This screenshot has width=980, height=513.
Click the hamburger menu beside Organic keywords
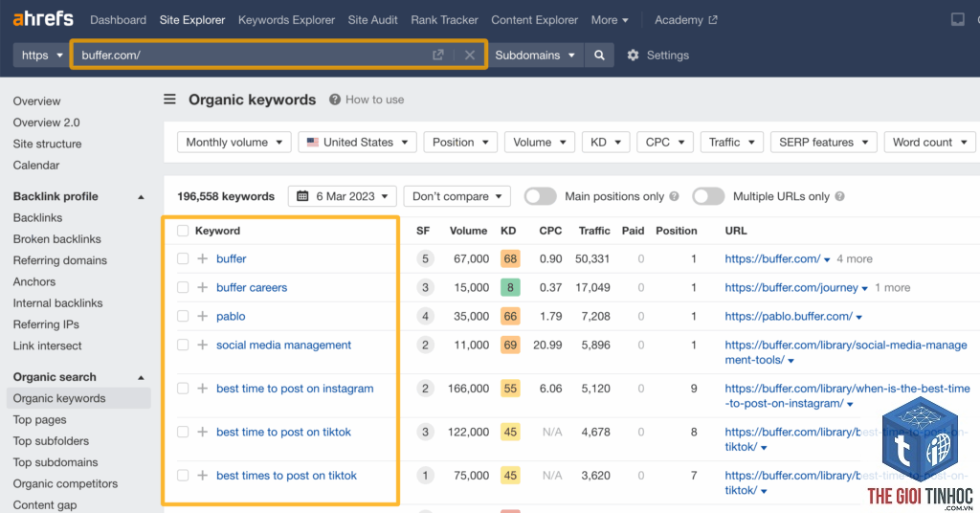[170, 100]
